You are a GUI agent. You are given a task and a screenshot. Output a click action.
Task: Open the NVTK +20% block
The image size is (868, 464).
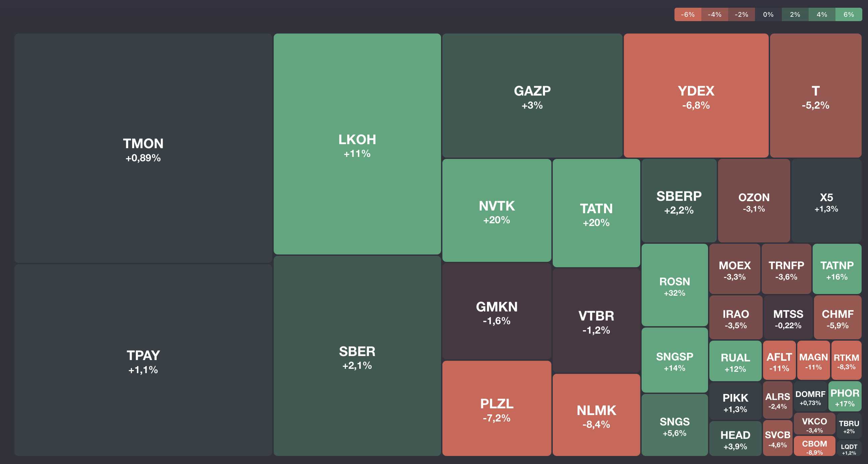pos(497,211)
